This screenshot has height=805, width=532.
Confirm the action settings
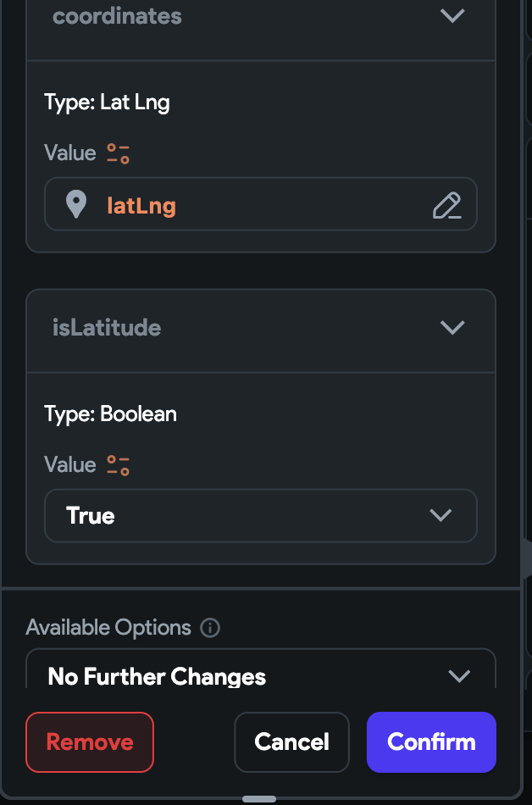(431, 742)
